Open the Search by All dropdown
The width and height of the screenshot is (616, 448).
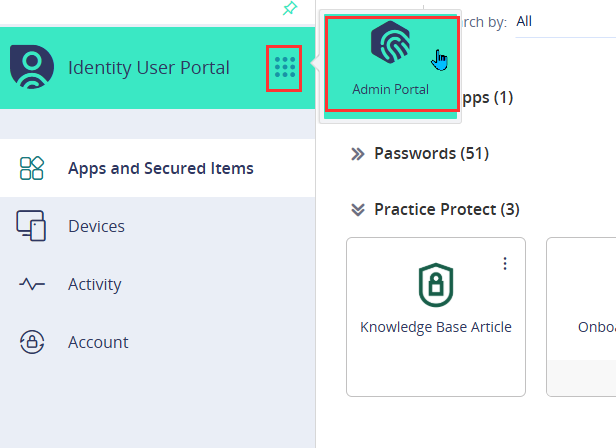(566, 22)
